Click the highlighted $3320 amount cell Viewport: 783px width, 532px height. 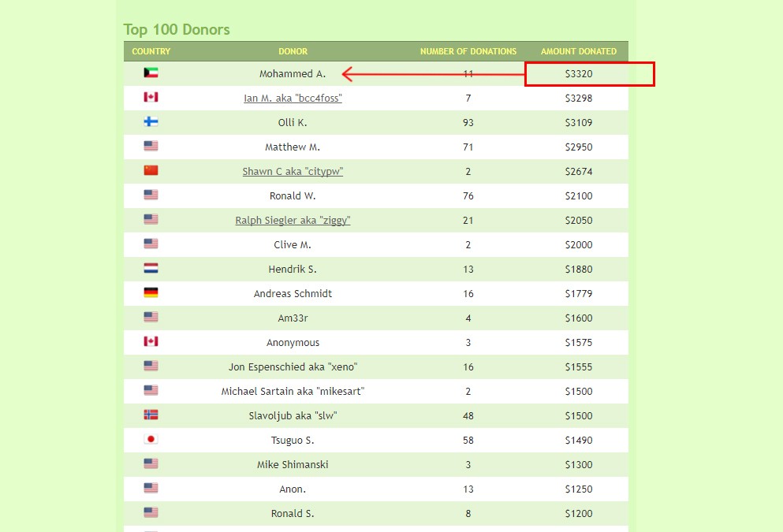click(579, 74)
